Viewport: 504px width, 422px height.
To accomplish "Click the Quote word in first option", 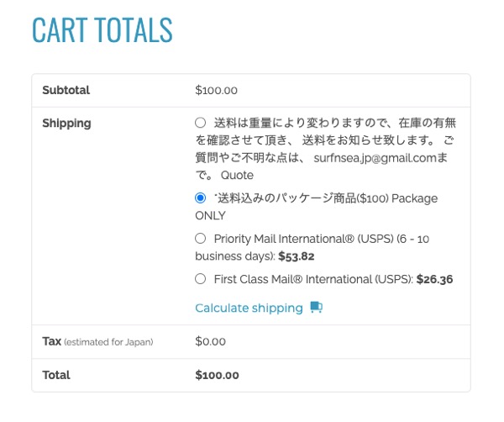I will [x=237, y=176].
